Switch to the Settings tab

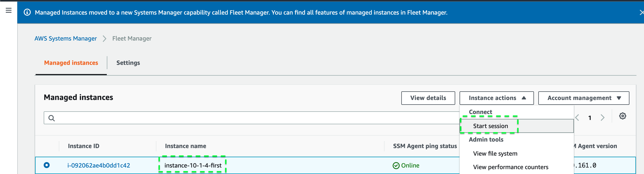click(128, 63)
